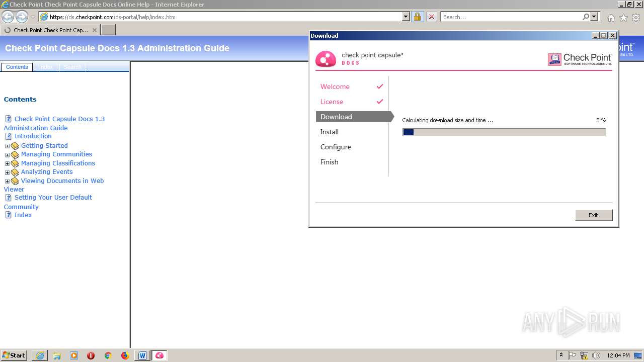Image resolution: width=644 pixels, height=362 pixels.
Task: Launch Firefox from the taskbar
Action: click(125, 355)
